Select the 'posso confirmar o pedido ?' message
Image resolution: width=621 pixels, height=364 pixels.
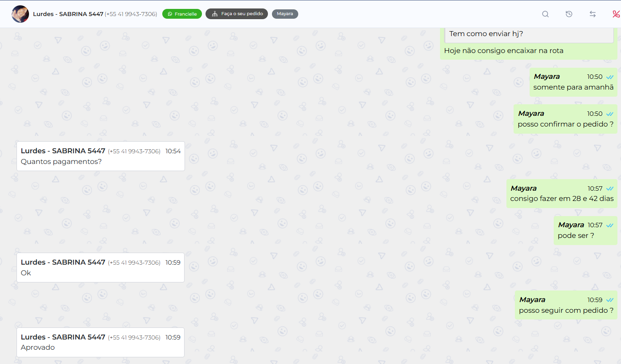[x=566, y=119]
